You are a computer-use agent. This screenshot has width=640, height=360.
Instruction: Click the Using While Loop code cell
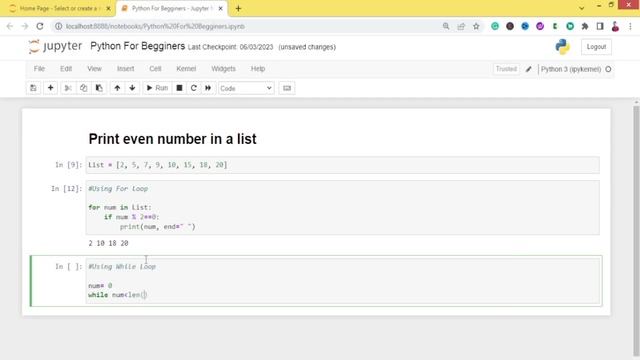pyautogui.click(x=342, y=281)
